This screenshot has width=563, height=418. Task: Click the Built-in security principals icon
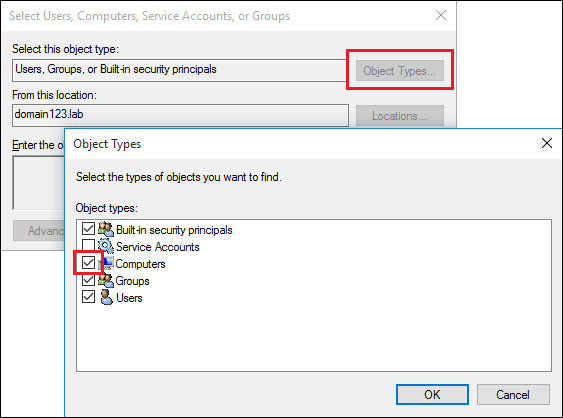click(106, 229)
